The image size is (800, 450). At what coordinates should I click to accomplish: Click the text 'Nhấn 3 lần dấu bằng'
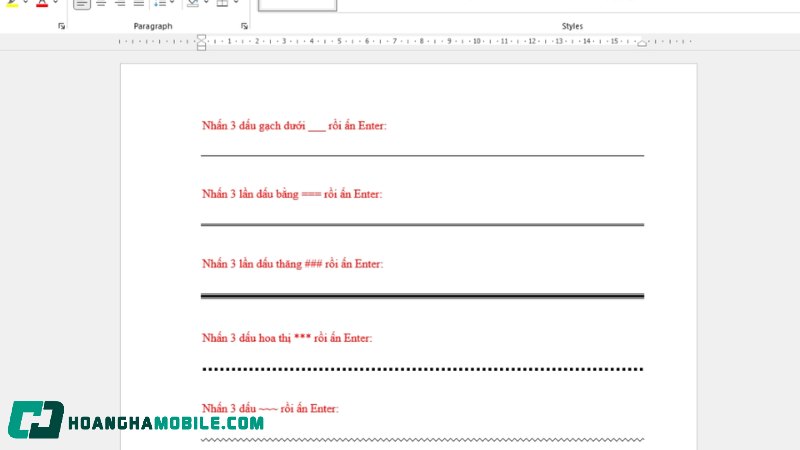(x=250, y=194)
